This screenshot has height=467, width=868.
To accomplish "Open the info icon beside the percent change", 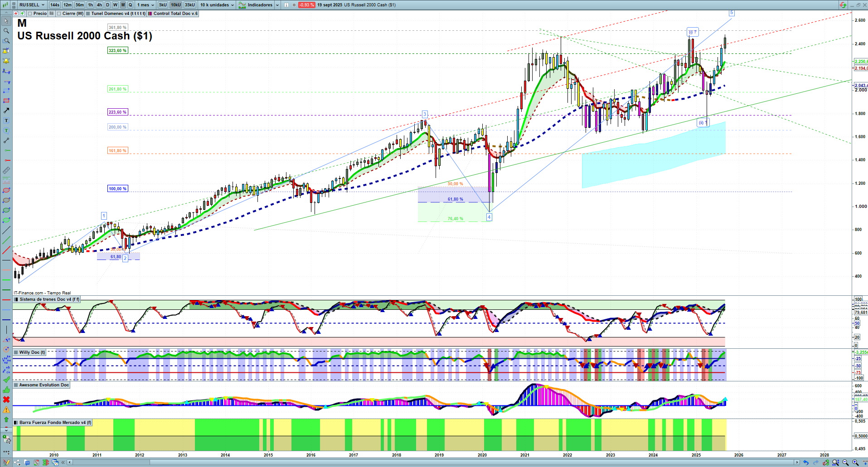I will tap(286, 5).
